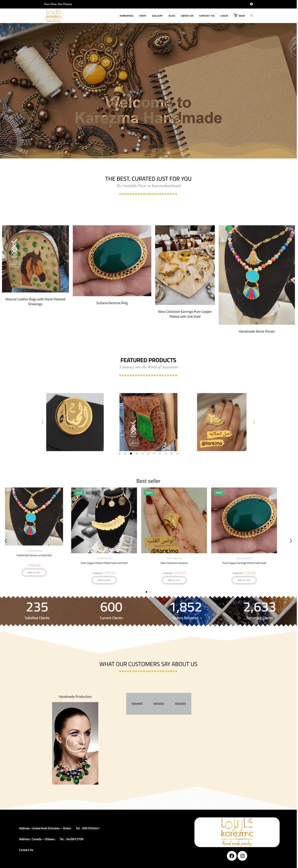The image size is (298, 868).
Task: Go back in Best seller carousel
Action: coord(6,540)
